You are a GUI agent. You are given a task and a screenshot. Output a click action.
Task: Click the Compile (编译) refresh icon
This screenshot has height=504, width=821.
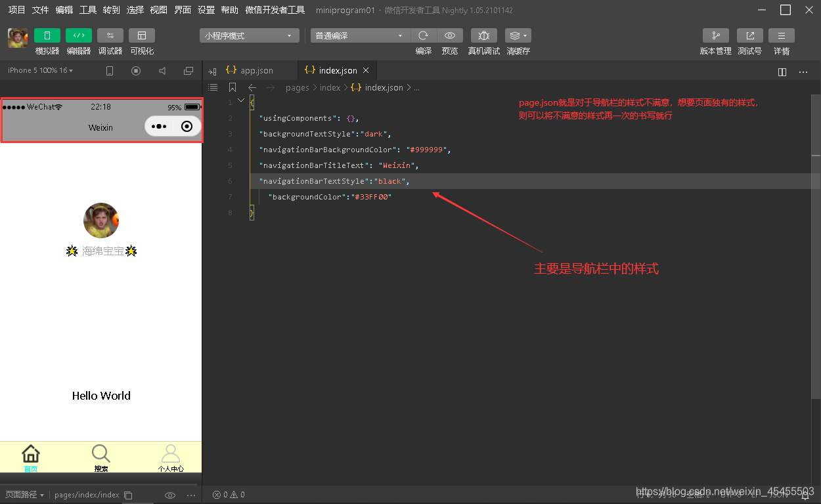(424, 35)
